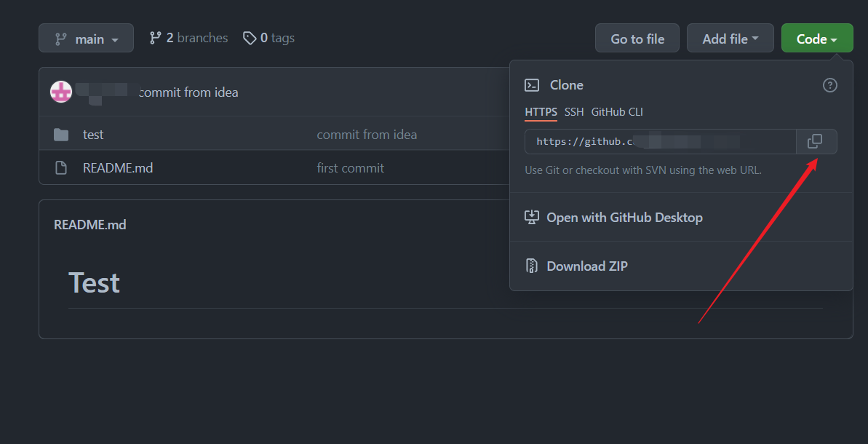Open the 0 tags link
This screenshot has height=444, width=868.
[269, 38]
